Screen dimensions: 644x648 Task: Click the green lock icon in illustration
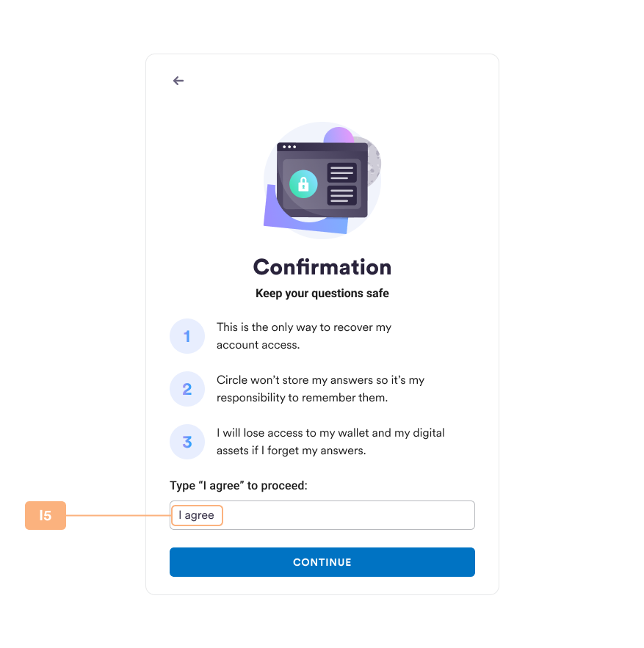pos(303,184)
